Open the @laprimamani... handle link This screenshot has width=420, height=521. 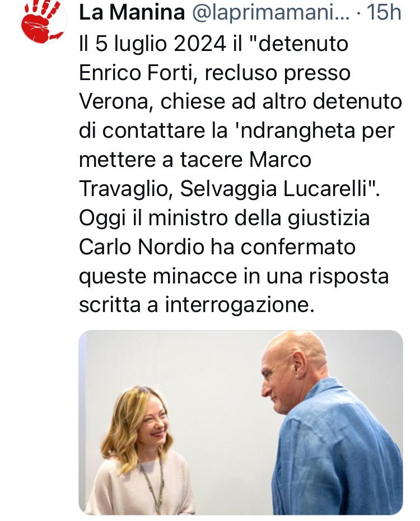(x=270, y=13)
